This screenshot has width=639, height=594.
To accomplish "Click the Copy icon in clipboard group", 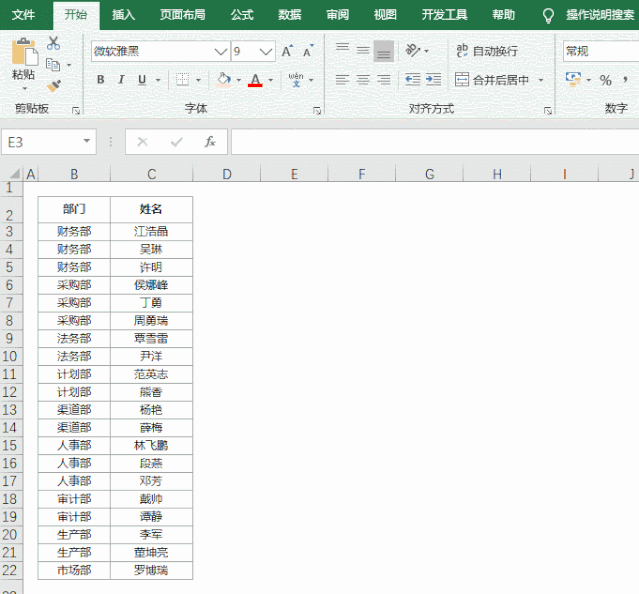I will (53, 65).
